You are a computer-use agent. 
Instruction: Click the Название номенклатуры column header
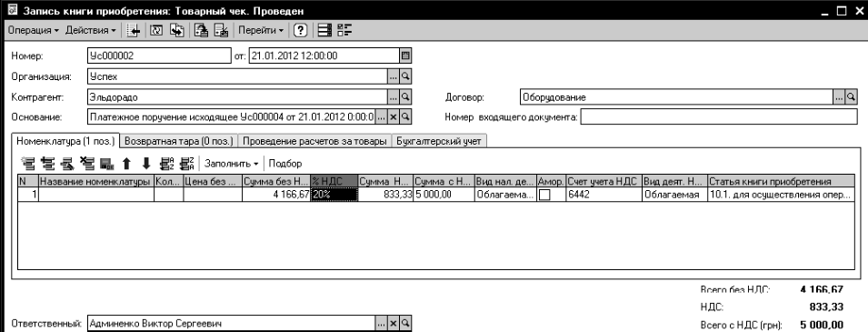point(96,182)
